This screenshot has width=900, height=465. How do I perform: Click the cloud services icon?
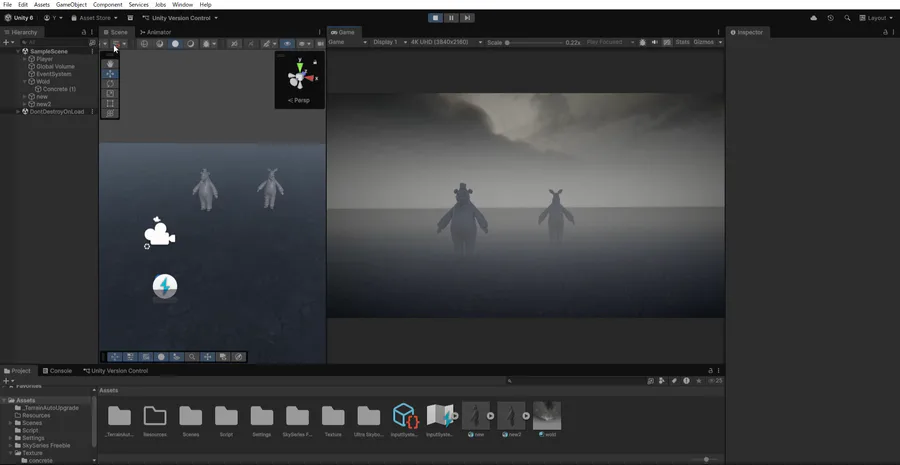pyautogui.click(x=814, y=18)
